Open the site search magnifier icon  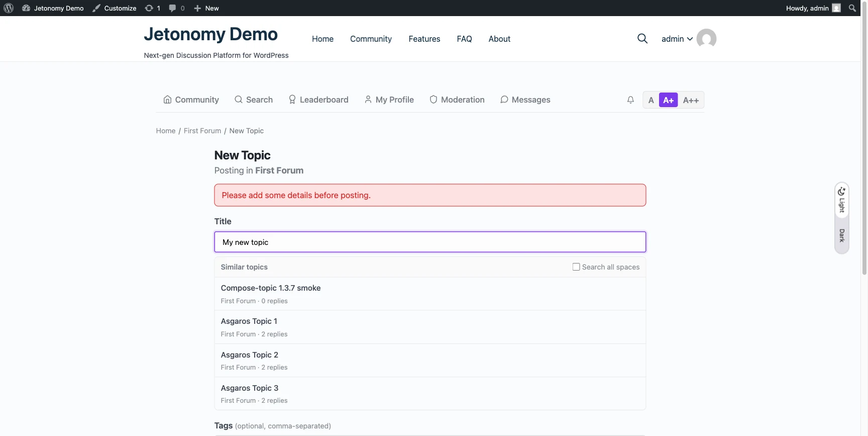pyautogui.click(x=642, y=39)
